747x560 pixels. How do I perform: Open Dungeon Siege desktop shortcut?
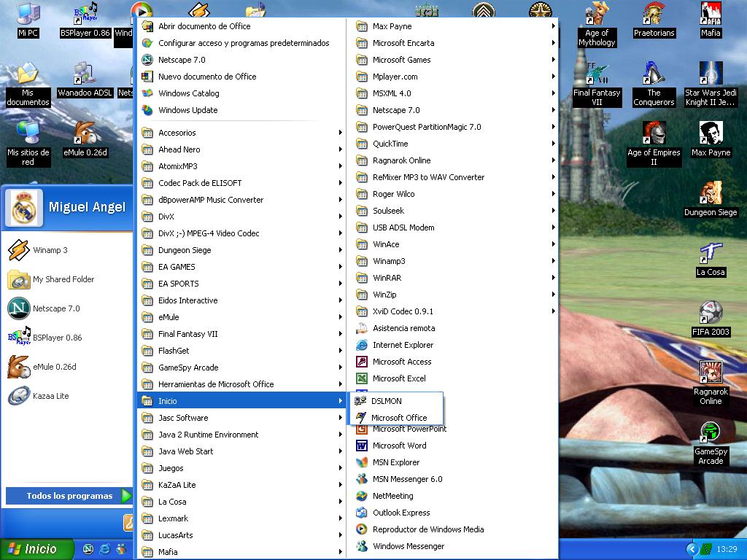click(x=711, y=198)
